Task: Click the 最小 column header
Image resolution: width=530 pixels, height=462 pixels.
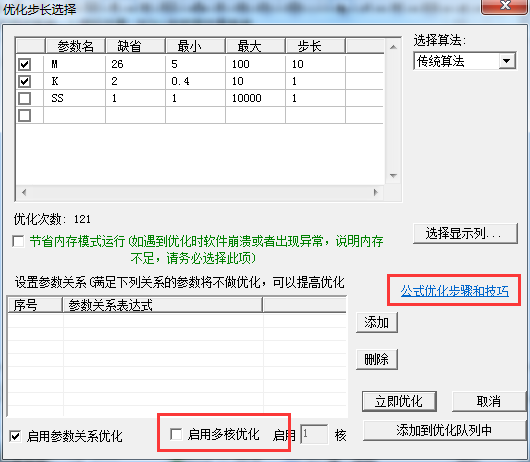Action: 195,46
